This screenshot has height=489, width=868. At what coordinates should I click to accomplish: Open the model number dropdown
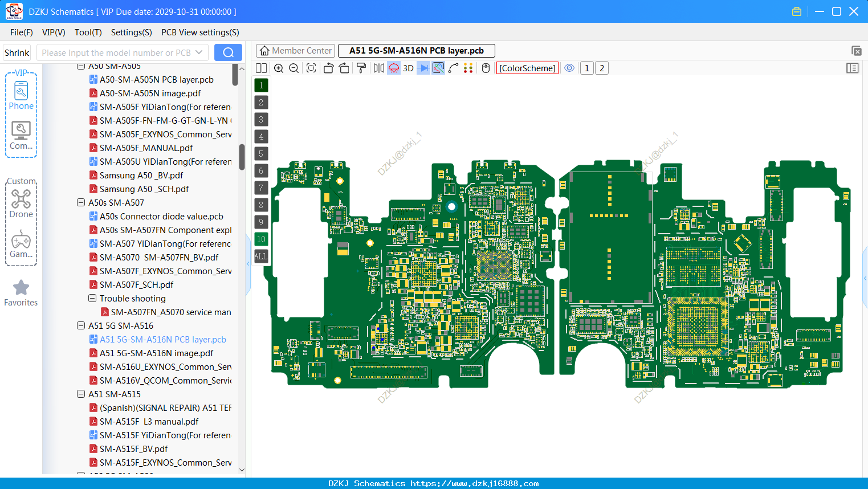(x=199, y=52)
